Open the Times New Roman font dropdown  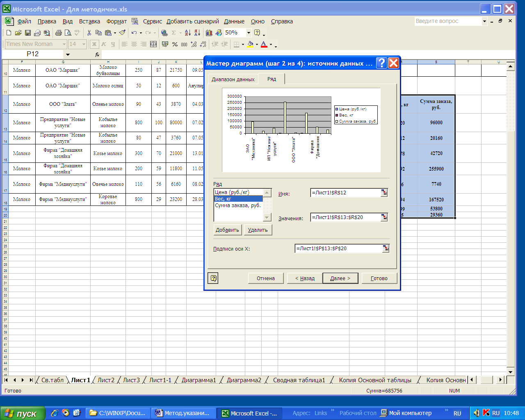(64, 44)
